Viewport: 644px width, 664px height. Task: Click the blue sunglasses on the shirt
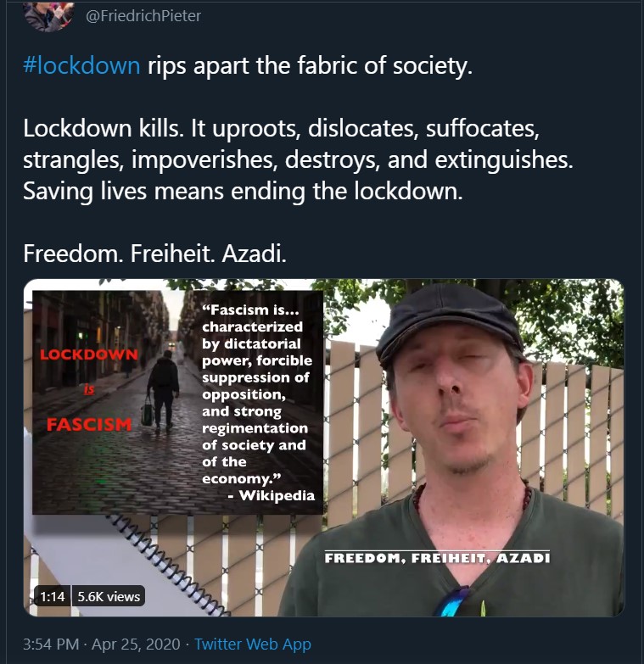[x=452, y=601]
